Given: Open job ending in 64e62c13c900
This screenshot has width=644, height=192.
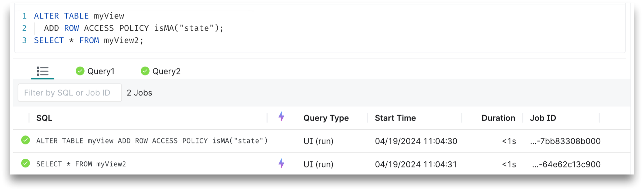Looking at the screenshot, I should 566,164.
